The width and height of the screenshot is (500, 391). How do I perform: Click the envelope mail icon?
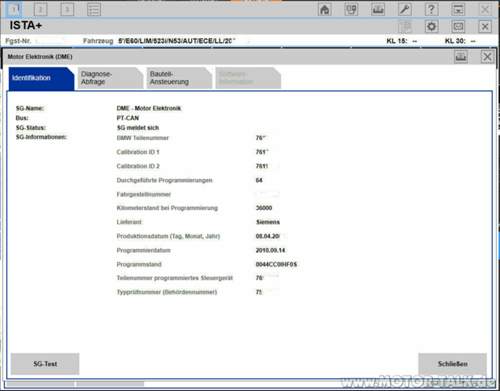[458, 26]
